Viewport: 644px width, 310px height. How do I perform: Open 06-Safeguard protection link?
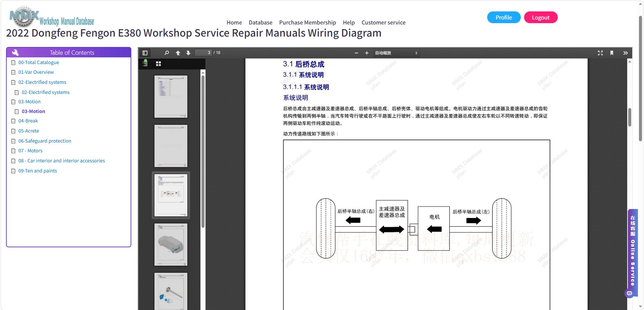[x=45, y=141]
